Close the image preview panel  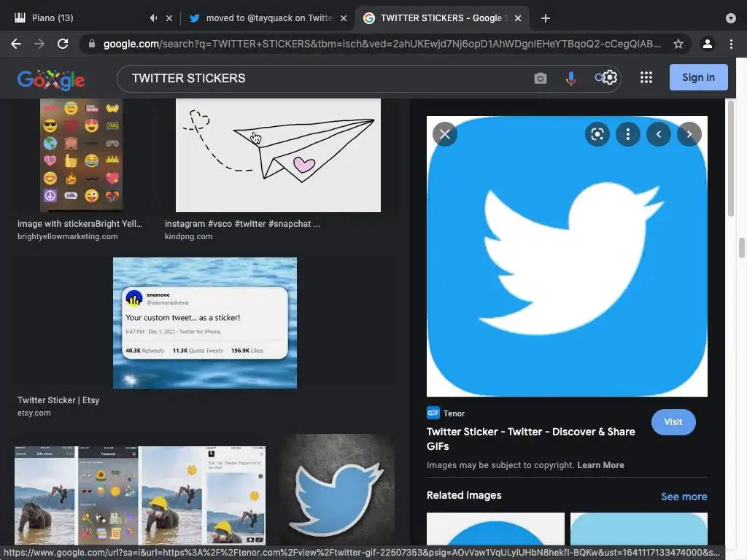coord(444,134)
